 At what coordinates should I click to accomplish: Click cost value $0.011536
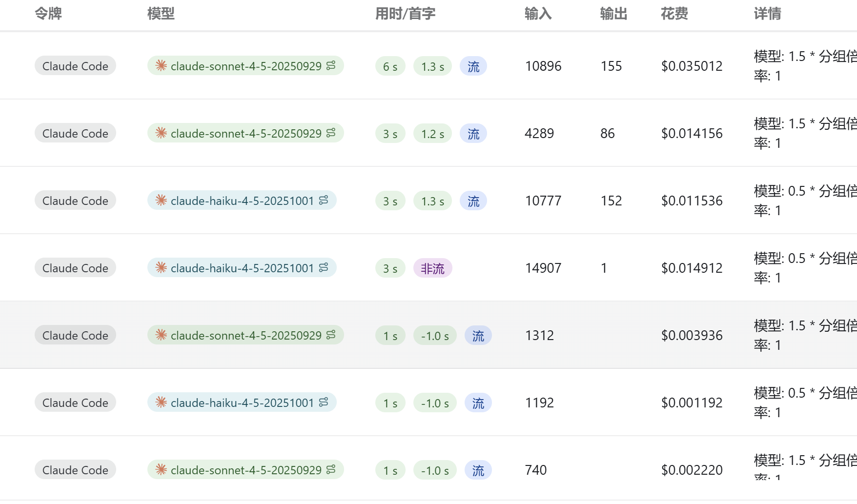(692, 201)
